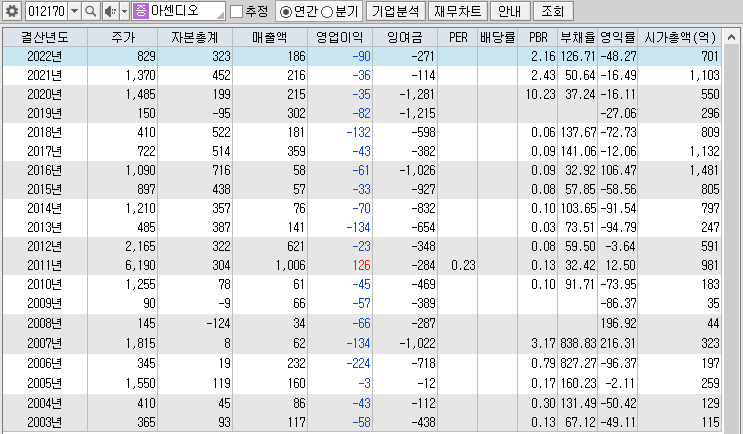Select the 2015년 row label
743x434 pixels.
pyautogui.click(x=45, y=189)
